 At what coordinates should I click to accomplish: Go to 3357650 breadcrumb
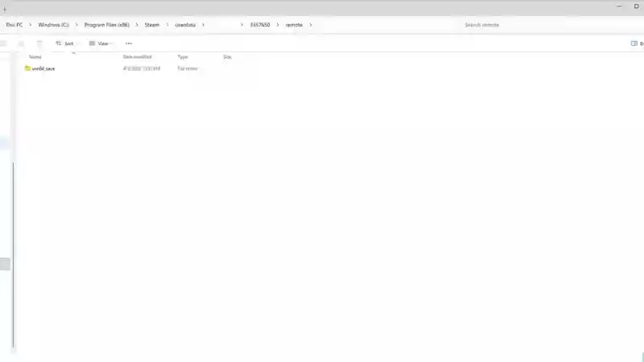[260, 25]
